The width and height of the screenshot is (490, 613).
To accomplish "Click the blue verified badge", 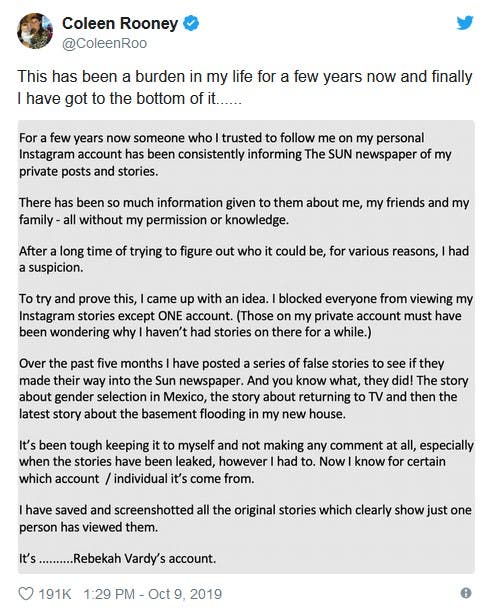I will (x=191, y=23).
